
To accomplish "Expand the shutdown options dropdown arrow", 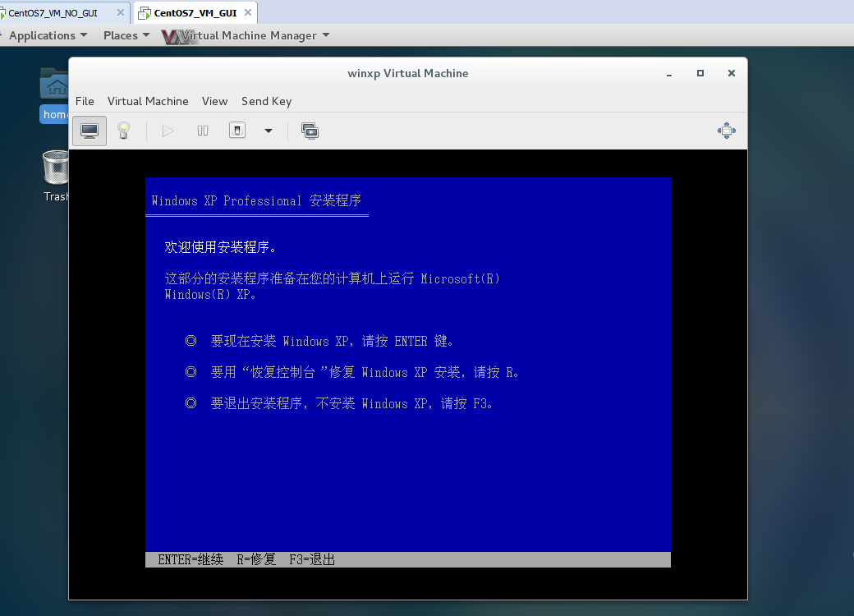I will tap(268, 131).
